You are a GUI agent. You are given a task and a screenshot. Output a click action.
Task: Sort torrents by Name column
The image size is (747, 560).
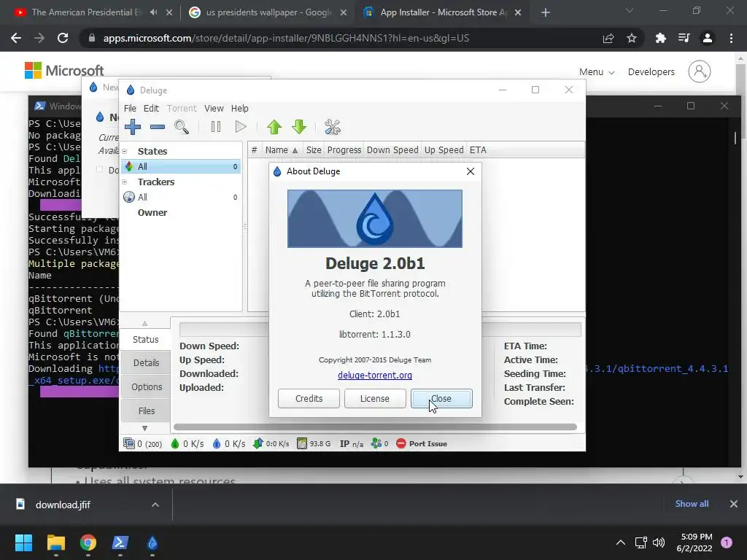[x=281, y=150]
